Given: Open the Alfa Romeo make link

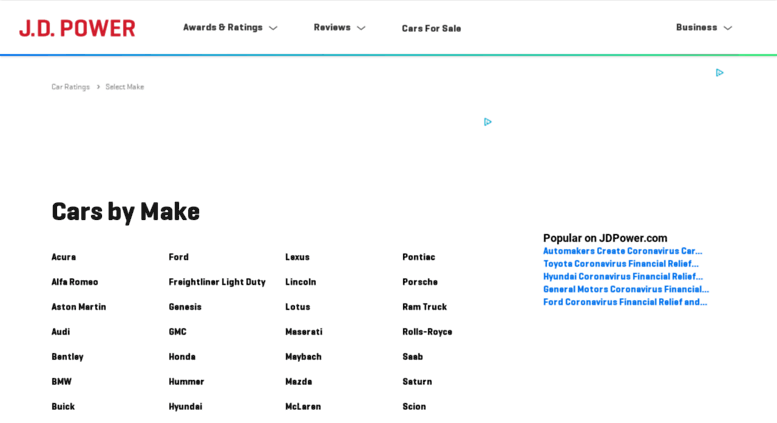Looking at the screenshot, I should [75, 282].
